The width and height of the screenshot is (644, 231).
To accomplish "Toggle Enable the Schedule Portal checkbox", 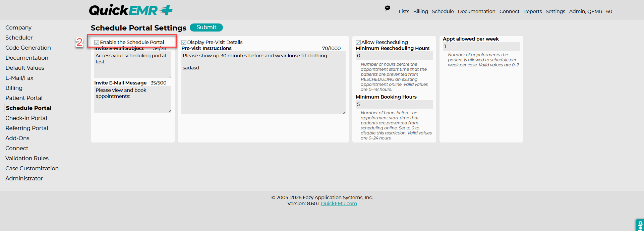I will (x=97, y=42).
